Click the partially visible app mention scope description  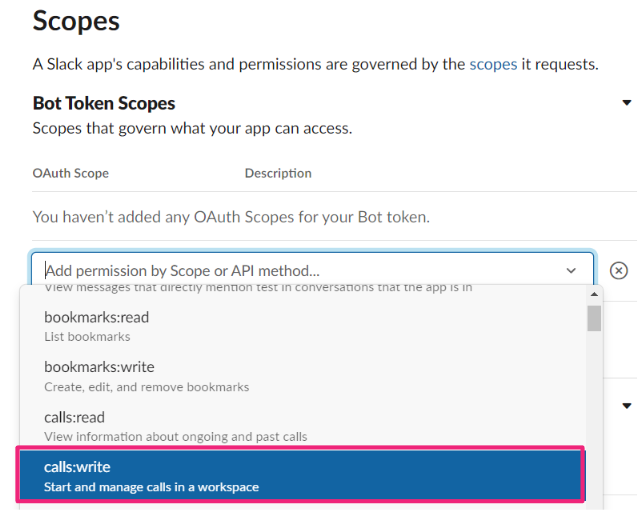(258, 288)
